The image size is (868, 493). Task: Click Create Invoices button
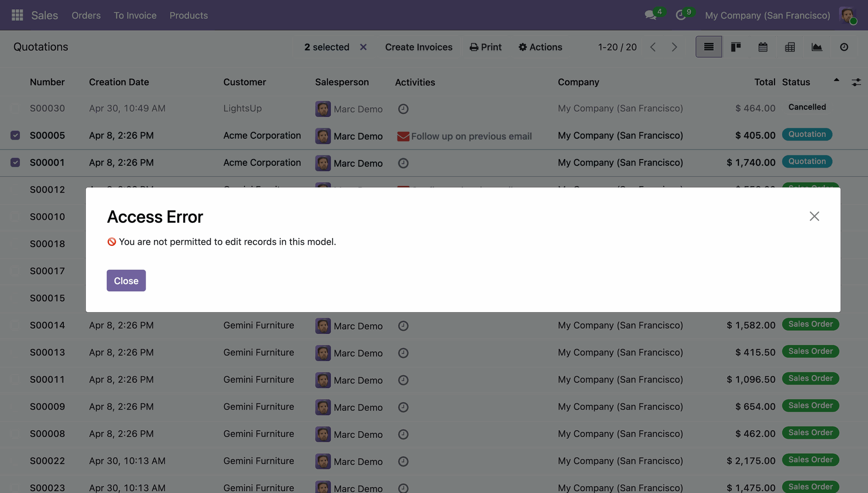(419, 47)
